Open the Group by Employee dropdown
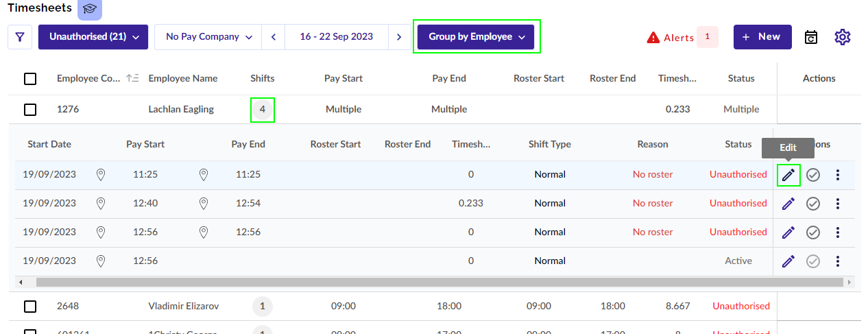 [476, 37]
